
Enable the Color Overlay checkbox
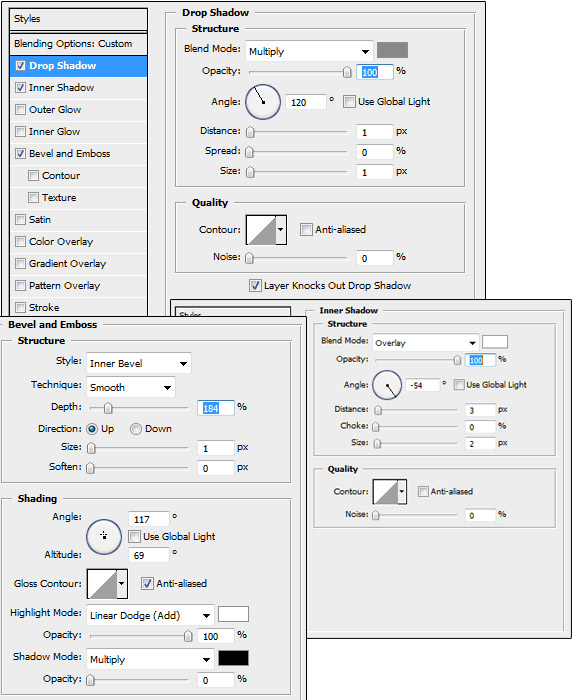tap(21, 242)
